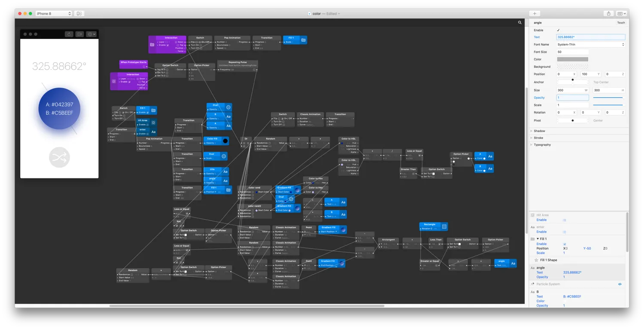
Task: Click the gray Color swatch of angle layer
Action: [573, 59]
